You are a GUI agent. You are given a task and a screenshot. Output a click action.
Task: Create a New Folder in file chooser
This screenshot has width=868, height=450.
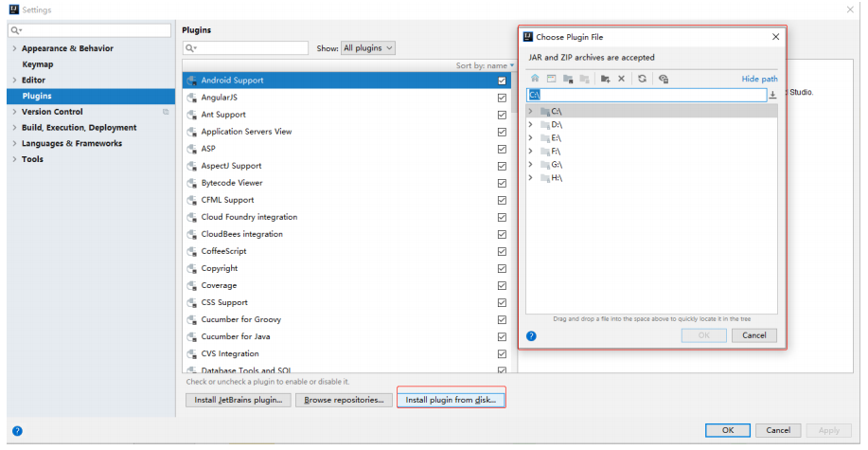(605, 79)
